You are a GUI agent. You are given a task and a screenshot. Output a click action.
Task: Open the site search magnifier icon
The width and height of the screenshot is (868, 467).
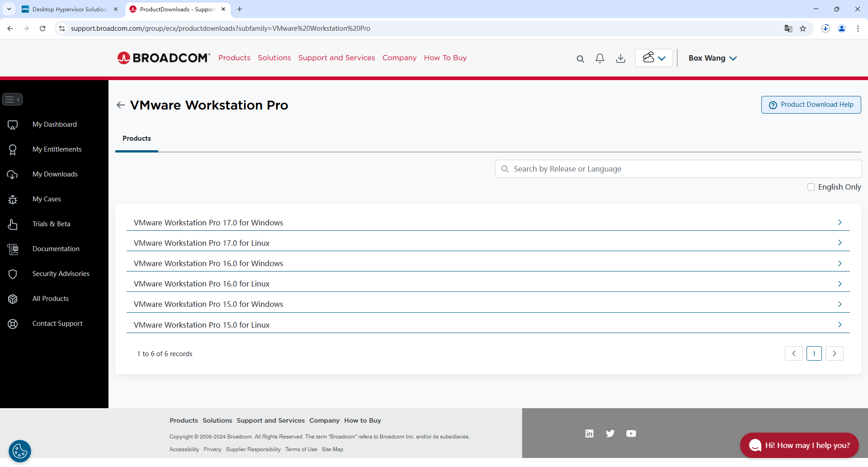(580, 58)
